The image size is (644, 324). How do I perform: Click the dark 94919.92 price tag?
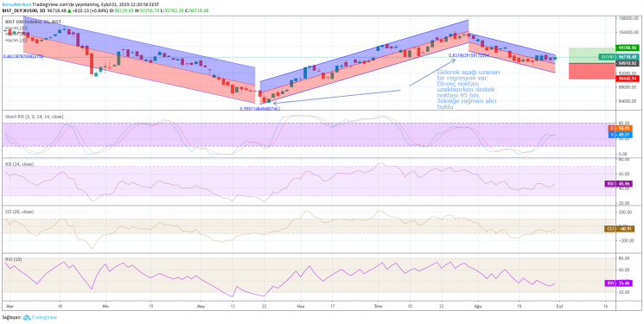(627, 63)
